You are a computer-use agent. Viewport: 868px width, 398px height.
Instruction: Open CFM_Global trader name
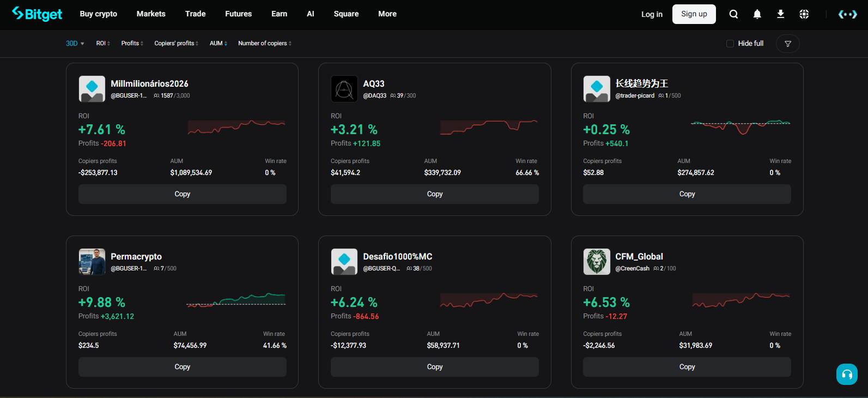(x=639, y=256)
